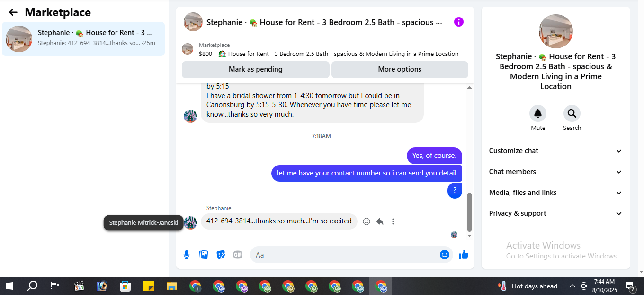Expand Media, files and links
The height and width of the screenshot is (295, 644).
coord(555,193)
